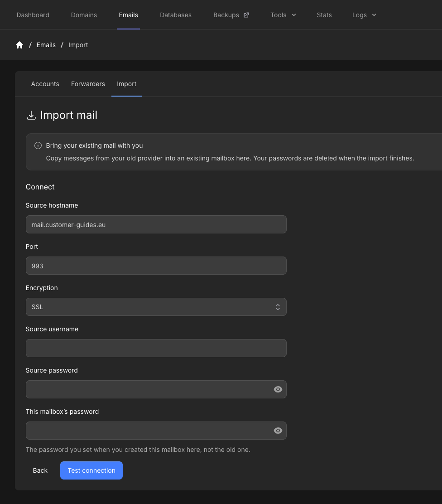The image size is (442, 504).
Task: Switch to the Forwarders tab
Action: [x=88, y=84]
